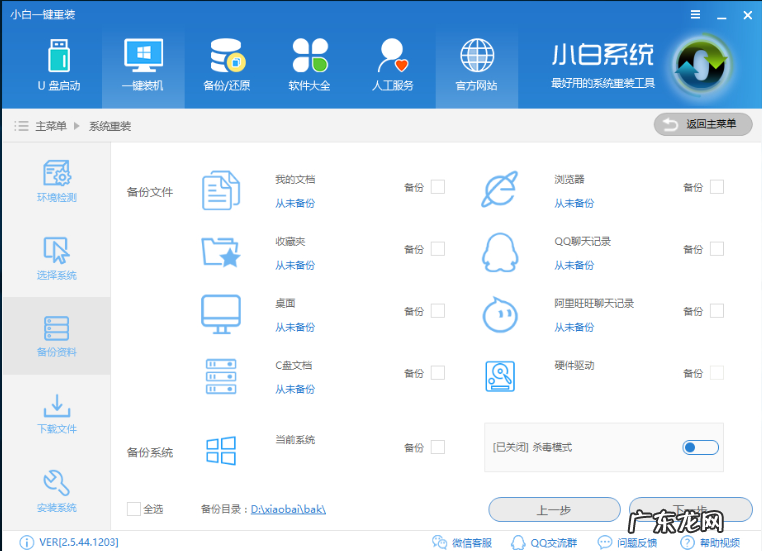
Task: Click the 小白系统 round logo
Action: point(701,66)
